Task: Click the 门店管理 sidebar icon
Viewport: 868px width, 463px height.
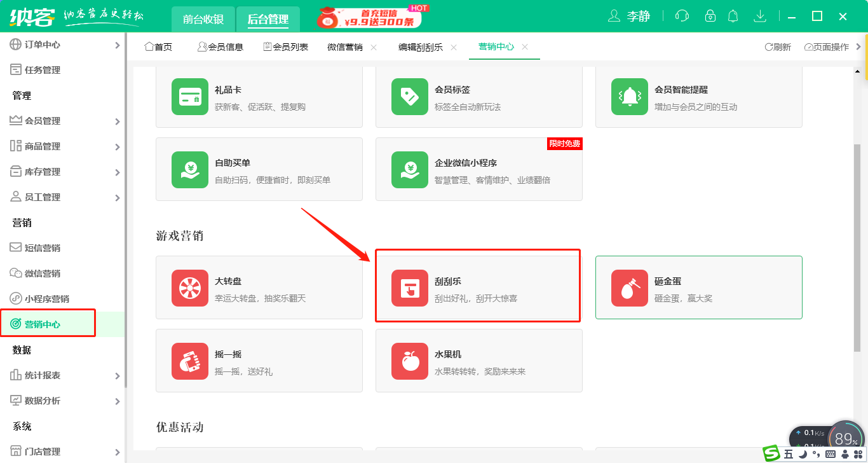Action: pyautogui.click(x=16, y=452)
